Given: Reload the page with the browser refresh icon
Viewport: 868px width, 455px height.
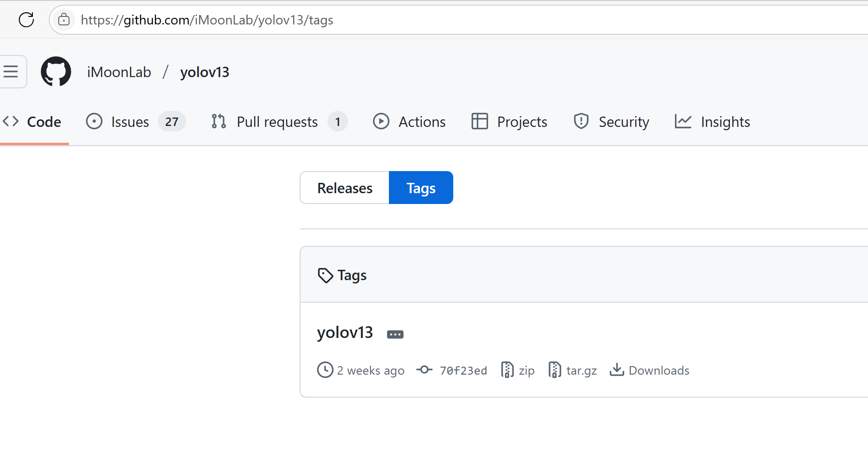Looking at the screenshot, I should (26, 20).
